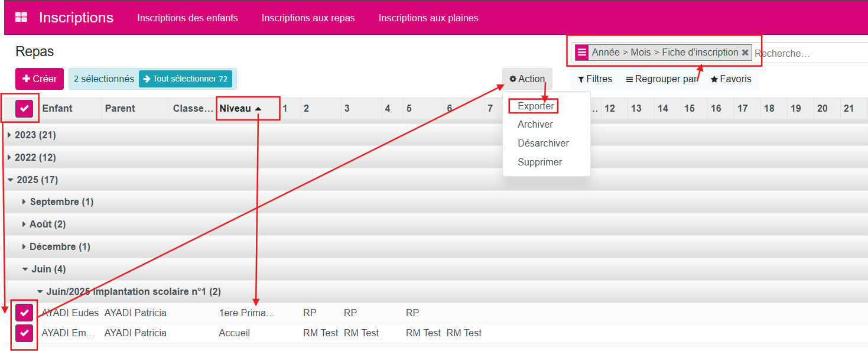Image resolution: width=868 pixels, height=351 pixels.
Task: Click the Créer button
Action: [40, 79]
